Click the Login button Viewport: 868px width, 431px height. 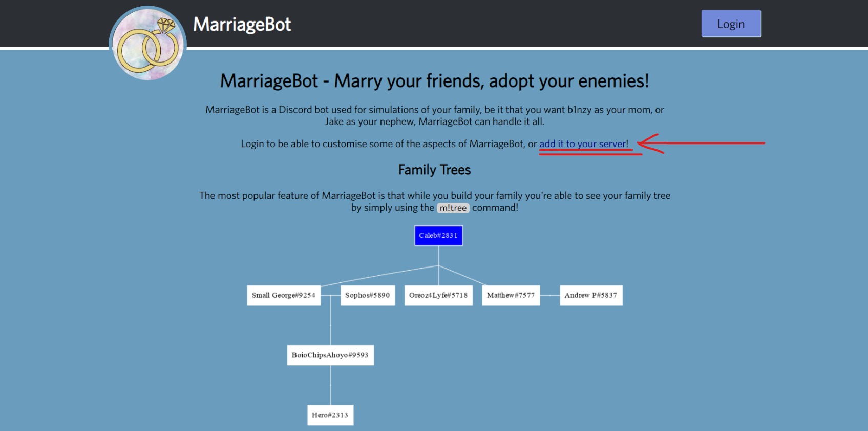click(731, 24)
